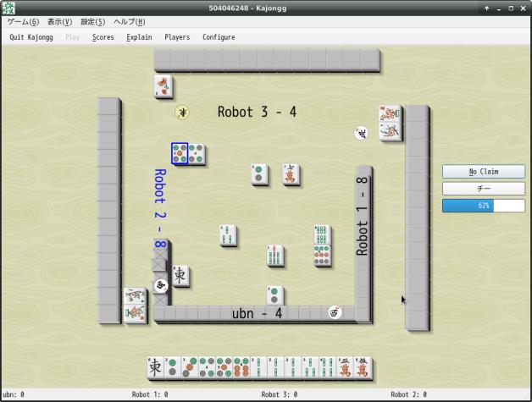Open the 設定(S) menu
Image resolution: width=532 pixels, height=402 pixels.
(x=92, y=22)
